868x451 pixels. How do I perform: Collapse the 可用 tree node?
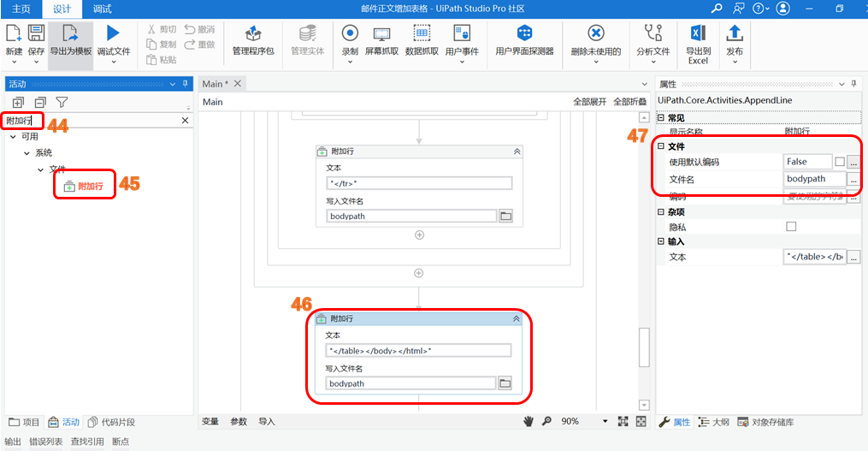tap(14, 137)
